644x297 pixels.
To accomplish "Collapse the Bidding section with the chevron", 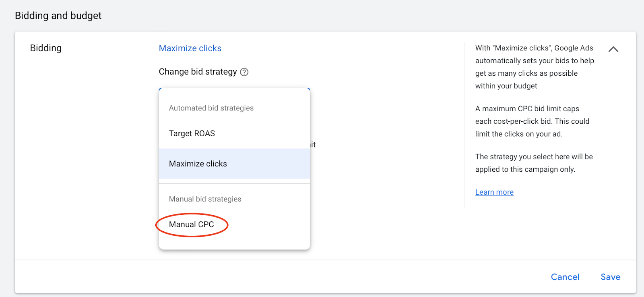I will pos(613,49).
